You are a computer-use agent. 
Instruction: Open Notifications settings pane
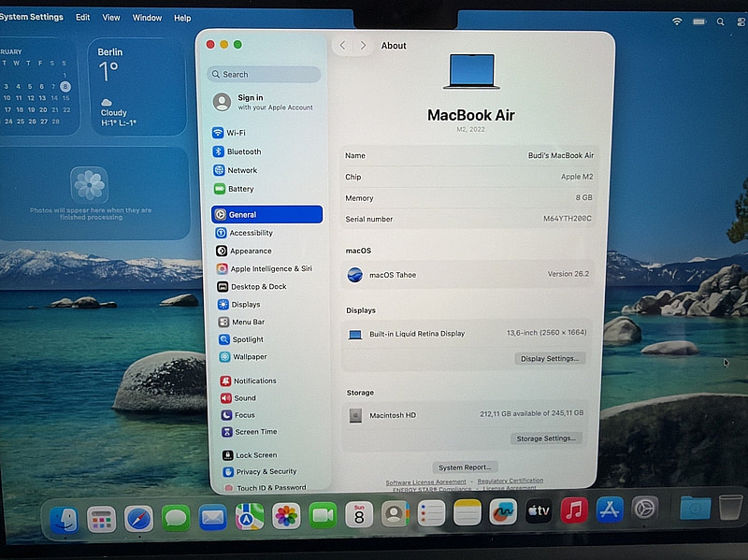[253, 381]
